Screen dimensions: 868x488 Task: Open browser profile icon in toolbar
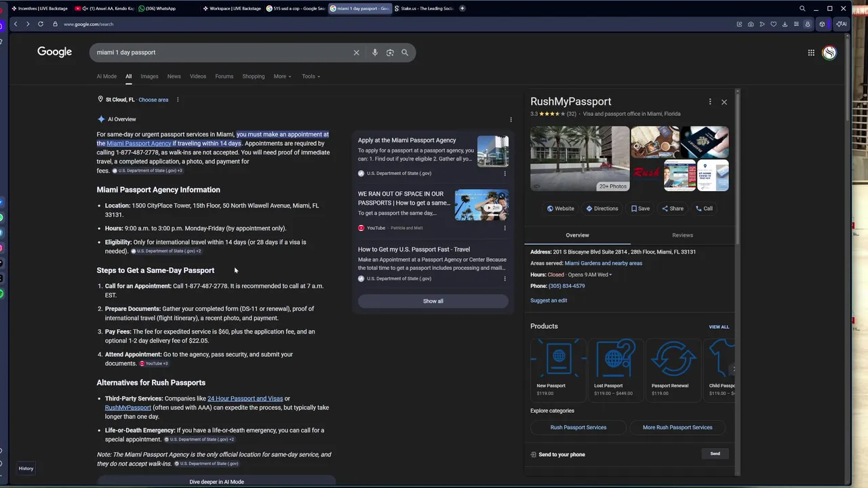[x=808, y=24]
